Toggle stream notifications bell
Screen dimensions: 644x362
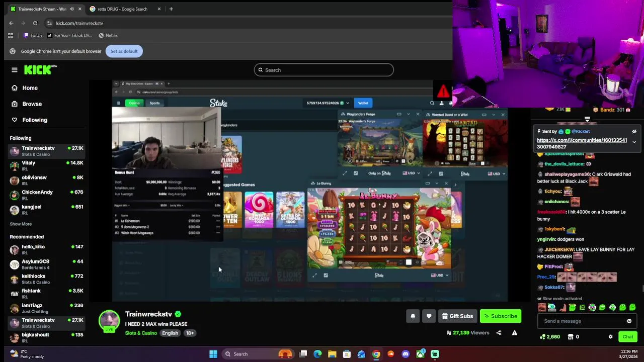pyautogui.click(x=413, y=316)
